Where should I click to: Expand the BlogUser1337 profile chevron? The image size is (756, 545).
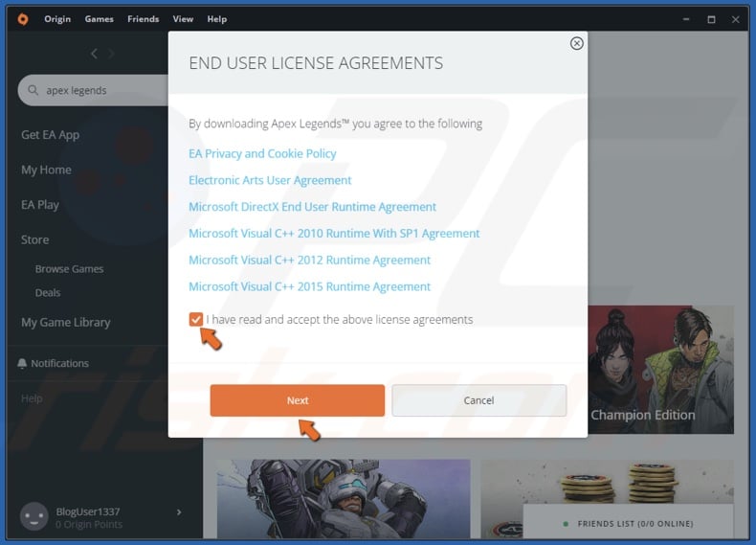coord(179,512)
